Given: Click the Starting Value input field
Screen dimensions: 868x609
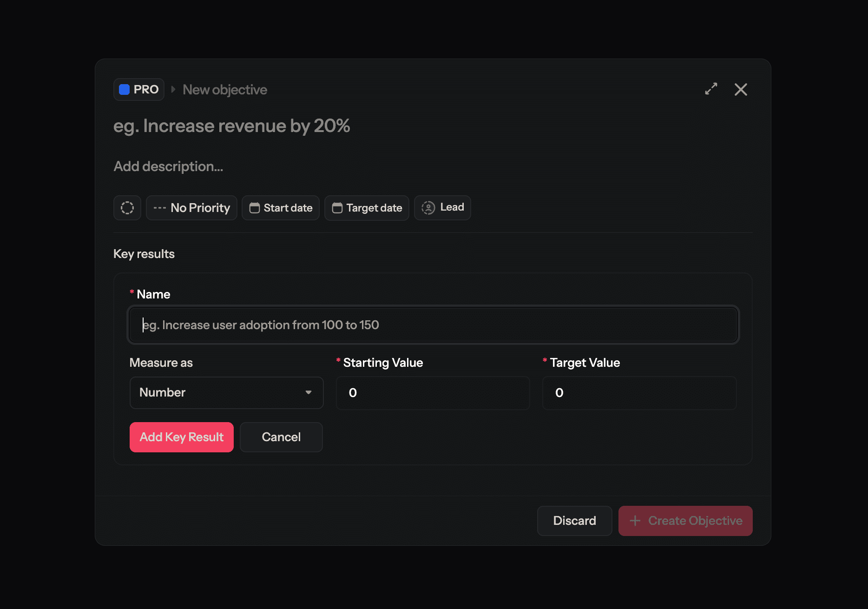Looking at the screenshot, I should point(433,393).
